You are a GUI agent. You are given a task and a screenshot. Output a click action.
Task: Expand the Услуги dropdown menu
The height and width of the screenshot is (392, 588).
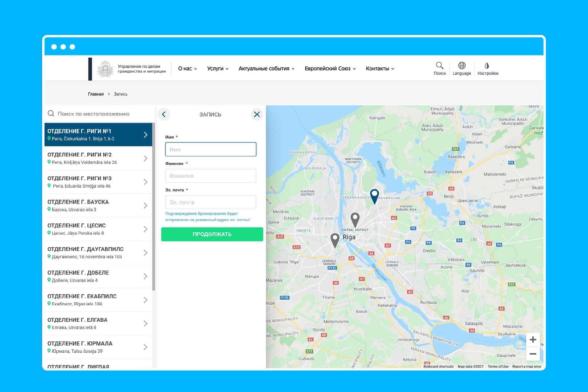[218, 69]
